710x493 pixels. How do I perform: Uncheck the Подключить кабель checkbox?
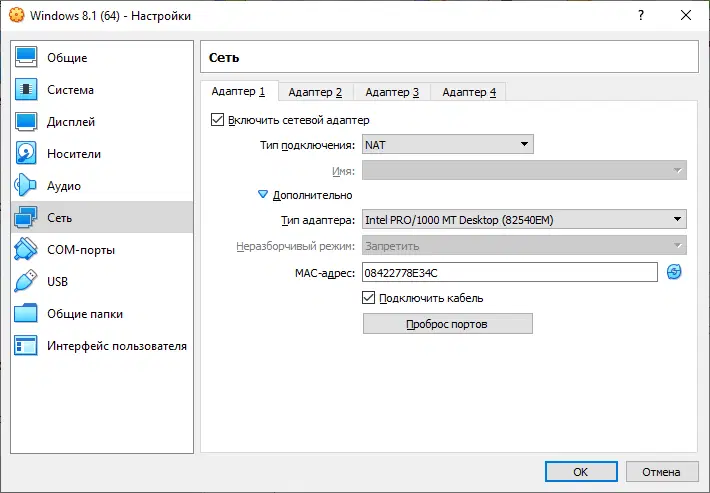click(369, 298)
